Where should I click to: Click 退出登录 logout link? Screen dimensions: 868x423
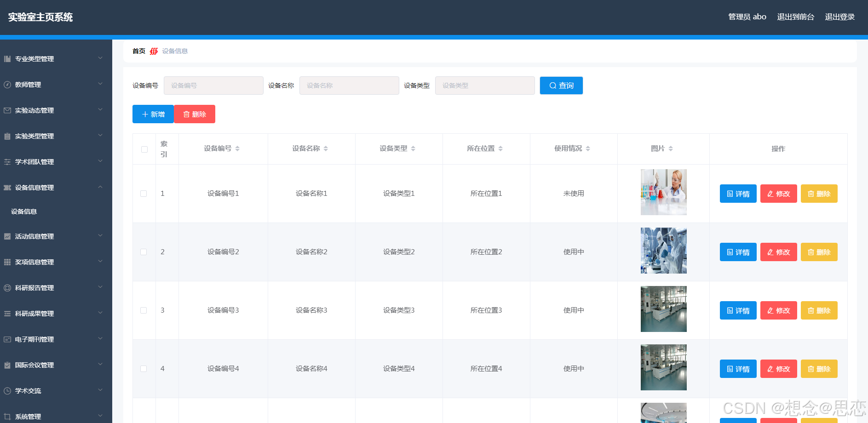click(x=840, y=17)
